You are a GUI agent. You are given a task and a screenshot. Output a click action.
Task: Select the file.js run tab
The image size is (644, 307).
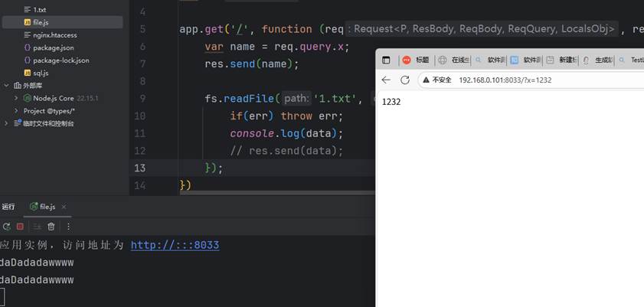(x=47, y=207)
